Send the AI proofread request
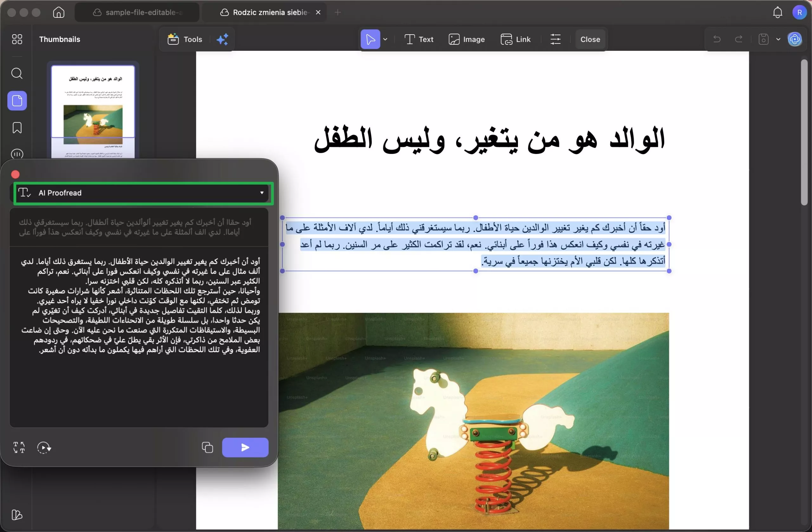The height and width of the screenshot is (532, 812). point(245,447)
